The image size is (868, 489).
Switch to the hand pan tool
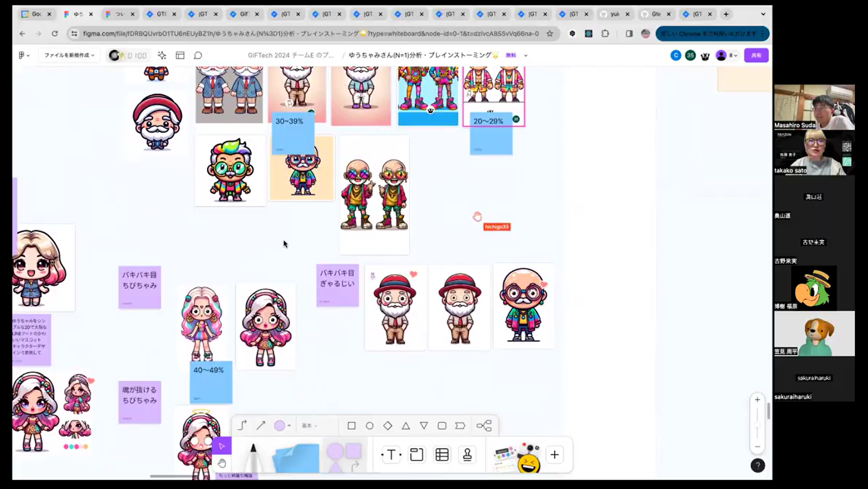pyautogui.click(x=222, y=463)
